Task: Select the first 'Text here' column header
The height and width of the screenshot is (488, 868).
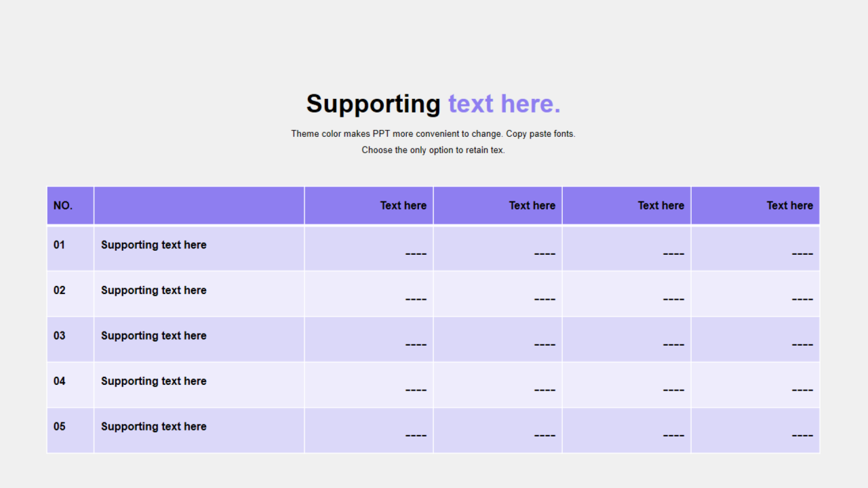Action: coord(369,205)
